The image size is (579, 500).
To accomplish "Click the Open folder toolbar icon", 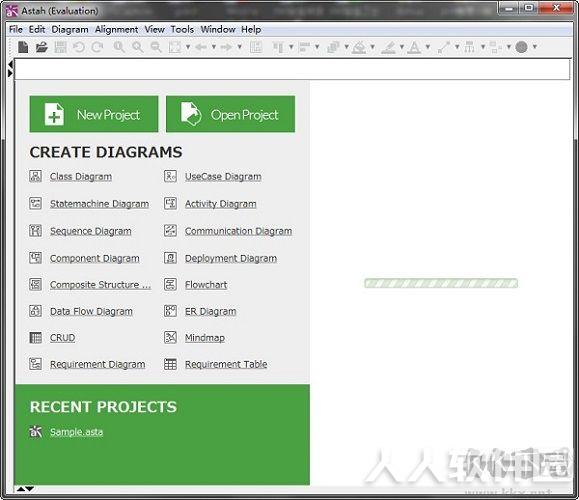I will pos(42,47).
